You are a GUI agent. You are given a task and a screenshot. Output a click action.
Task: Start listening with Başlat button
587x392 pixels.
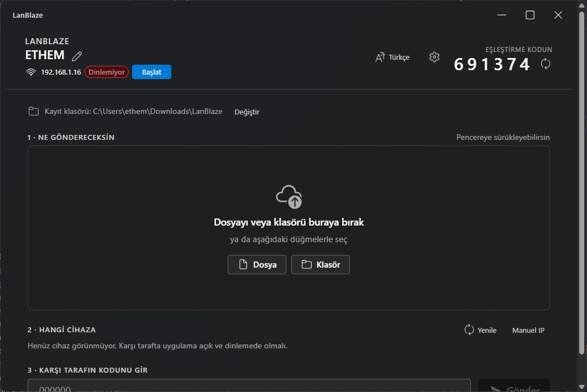151,72
